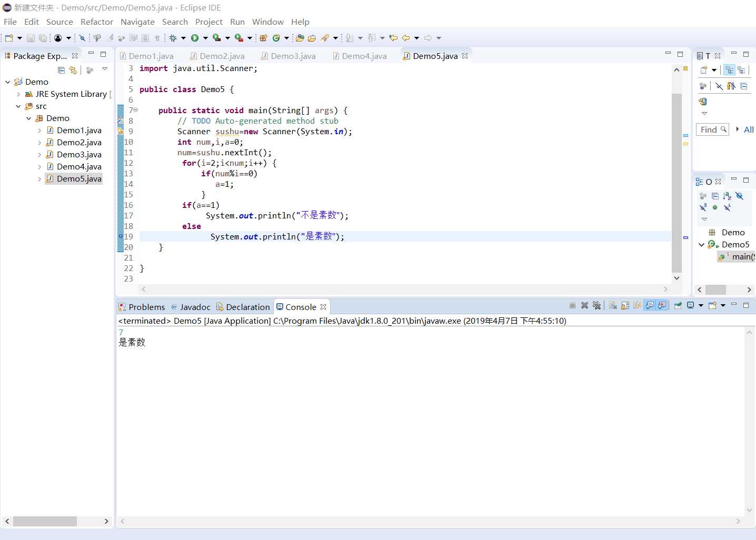Click Outline view horizontal scrollbar thumb
Image resolution: width=756 pixels, height=540 pixels.
point(716,289)
